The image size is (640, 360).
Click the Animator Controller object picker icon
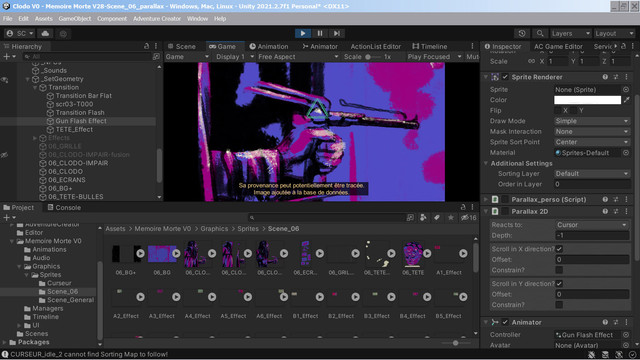coord(626,335)
